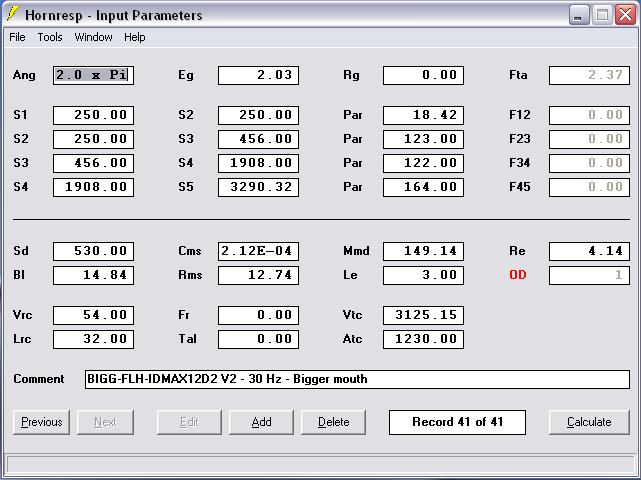Viewport: 641px width, 480px height.
Task: Click the Hornresp lightning bolt title icon
Action: tap(13, 14)
